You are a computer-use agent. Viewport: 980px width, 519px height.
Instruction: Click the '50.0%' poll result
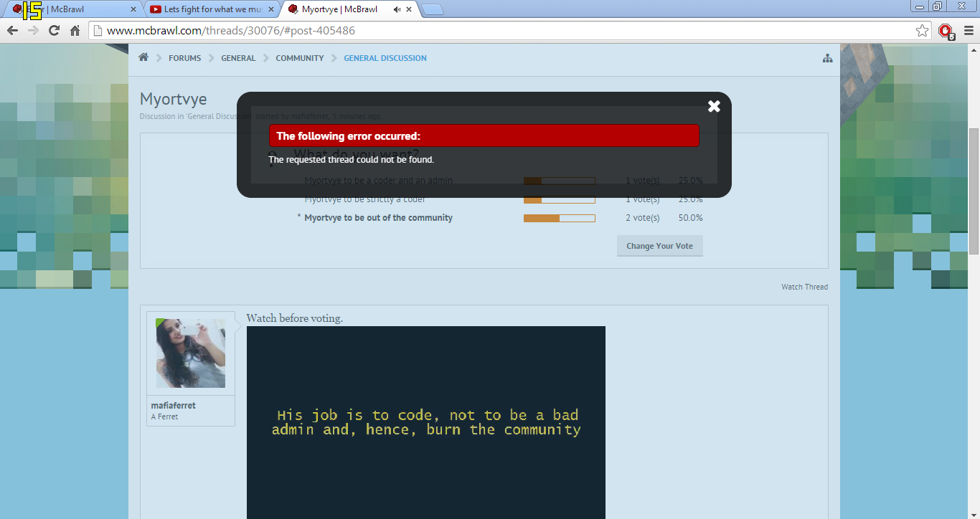[x=690, y=218]
